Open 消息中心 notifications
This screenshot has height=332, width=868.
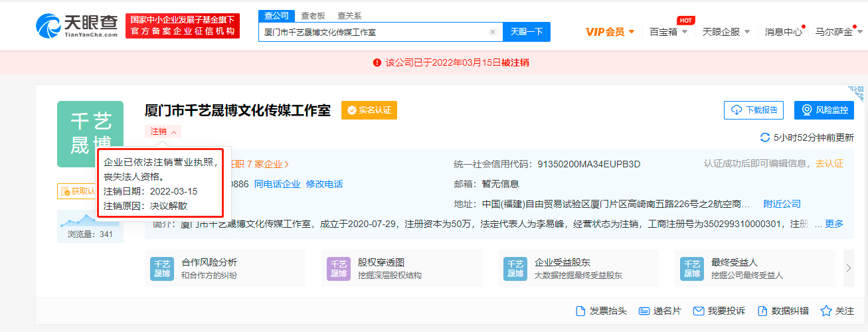click(x=784, y=32)
